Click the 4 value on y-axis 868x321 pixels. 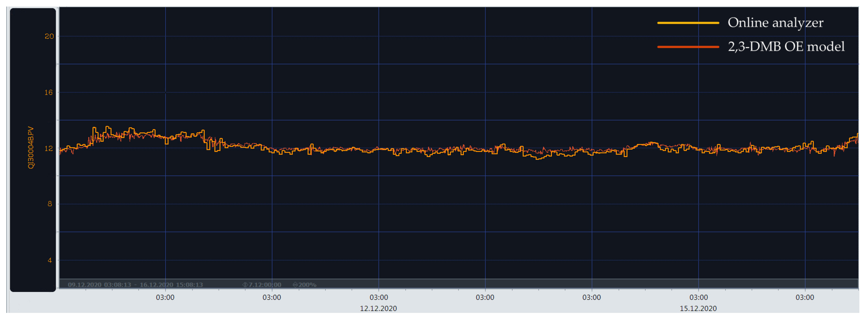tap(50, 260)
